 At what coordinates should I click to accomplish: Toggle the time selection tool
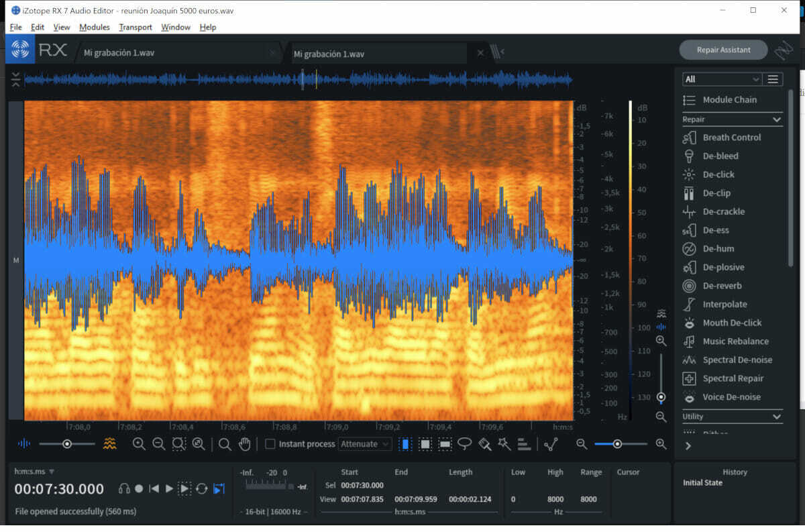405,444
